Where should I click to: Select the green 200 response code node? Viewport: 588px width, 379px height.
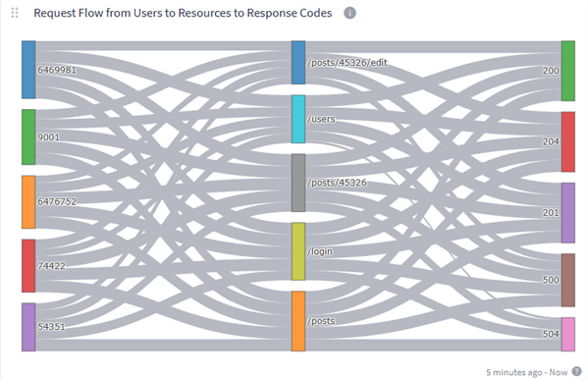(x=568, y=71)
